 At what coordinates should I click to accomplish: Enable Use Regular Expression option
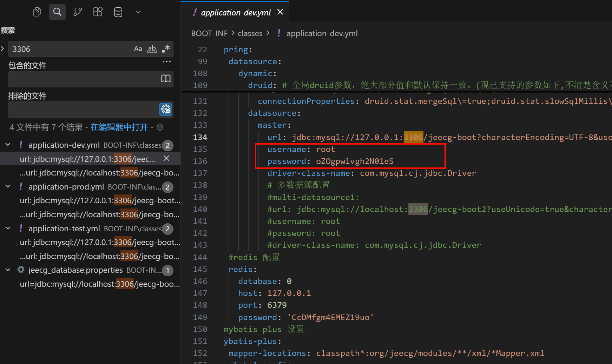[x=166, y=49]
